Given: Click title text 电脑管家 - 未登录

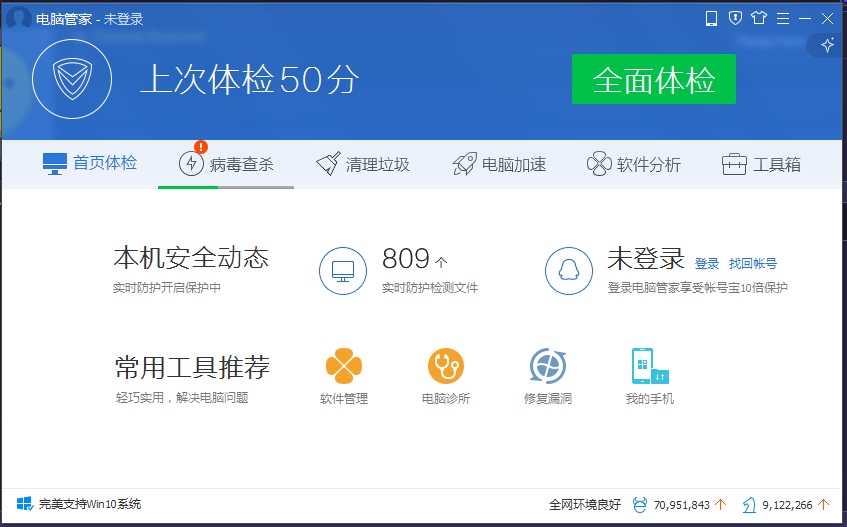Looking at the screenshot, I should point(90,19).
